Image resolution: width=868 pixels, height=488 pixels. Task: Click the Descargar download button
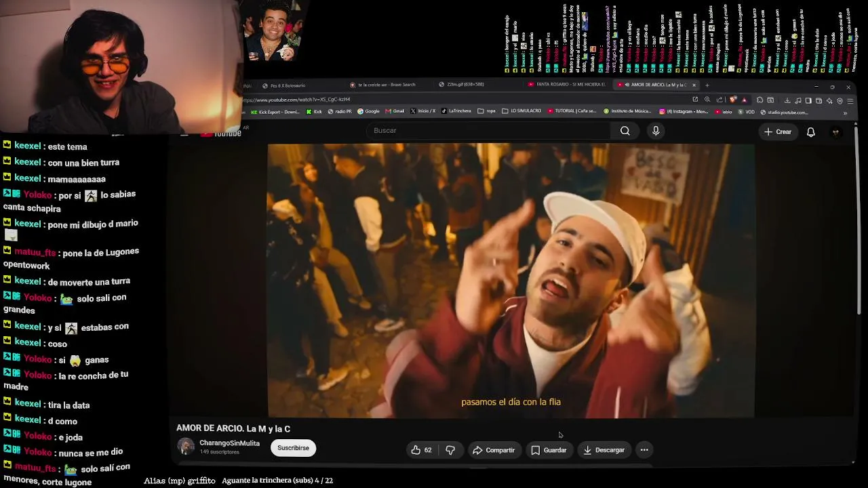[604, 450]
